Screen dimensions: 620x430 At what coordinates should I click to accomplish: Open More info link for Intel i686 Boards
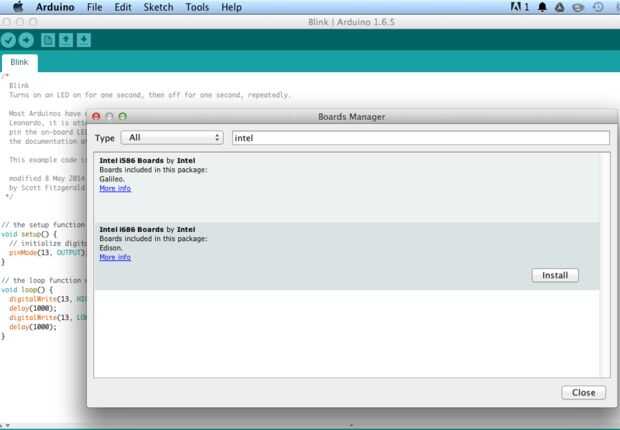coord(115,257)
